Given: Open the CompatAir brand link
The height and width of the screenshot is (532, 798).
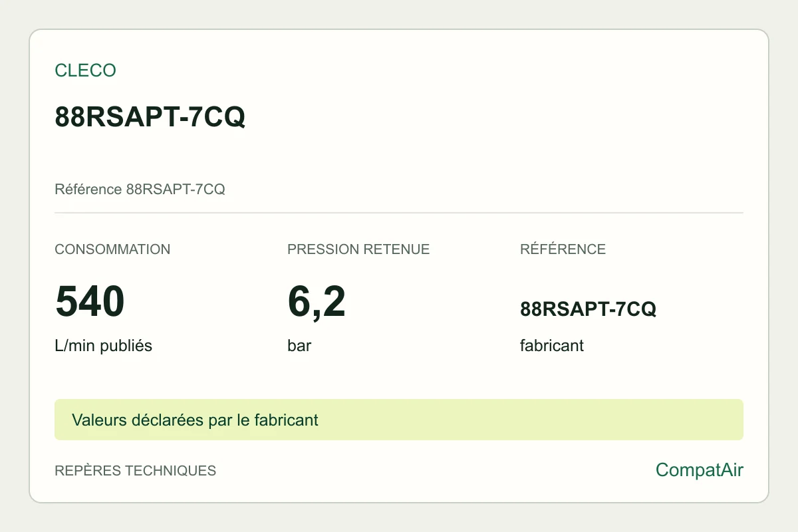Looking at the screenshot, I should (x=700, y=470).
